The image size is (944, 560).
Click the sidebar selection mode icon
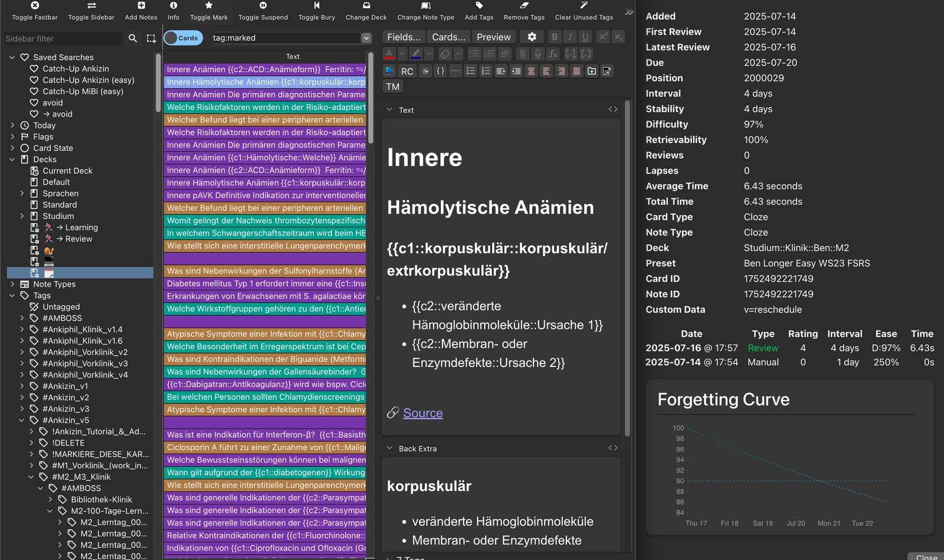151,38
